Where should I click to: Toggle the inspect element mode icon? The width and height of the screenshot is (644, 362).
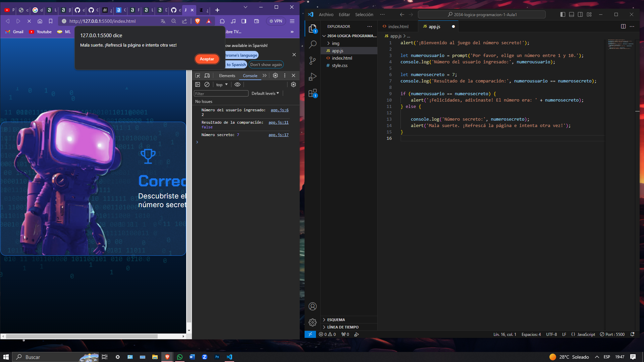coord(198,75)
